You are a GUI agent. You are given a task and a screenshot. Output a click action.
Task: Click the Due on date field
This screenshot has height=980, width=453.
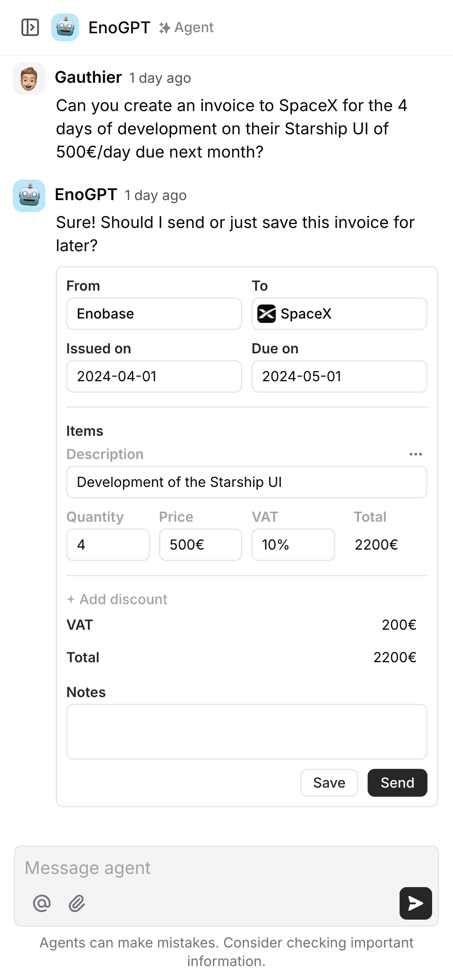click(339, 377)
